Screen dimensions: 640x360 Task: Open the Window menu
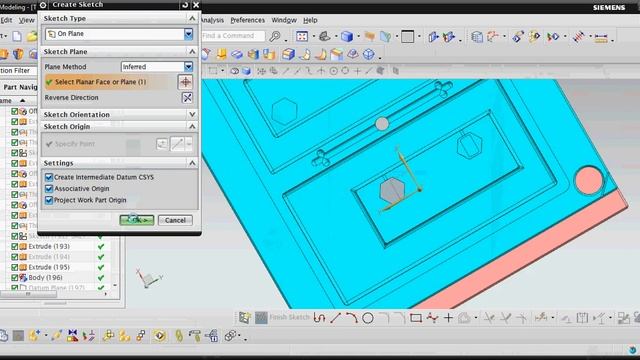[284, 20]
